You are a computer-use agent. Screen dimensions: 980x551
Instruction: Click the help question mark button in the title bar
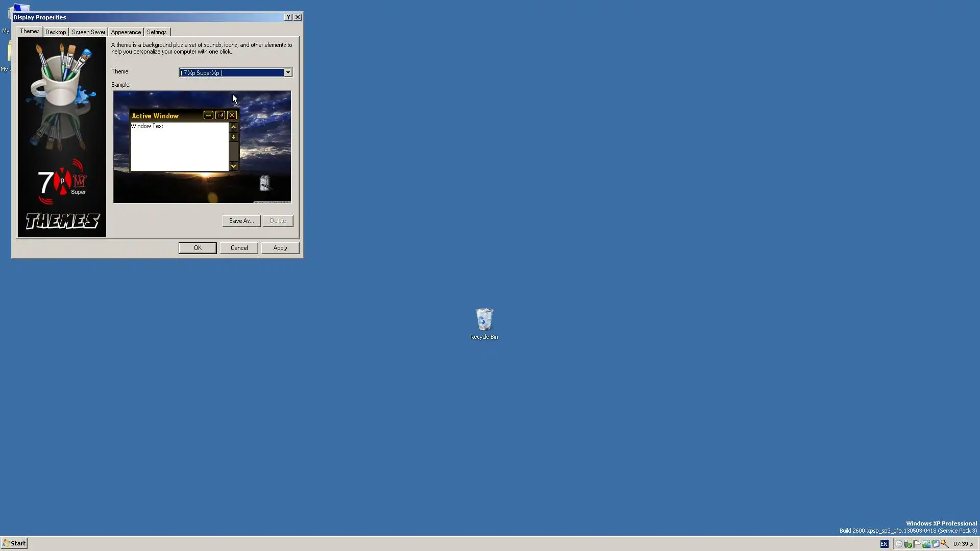[288, 17]
